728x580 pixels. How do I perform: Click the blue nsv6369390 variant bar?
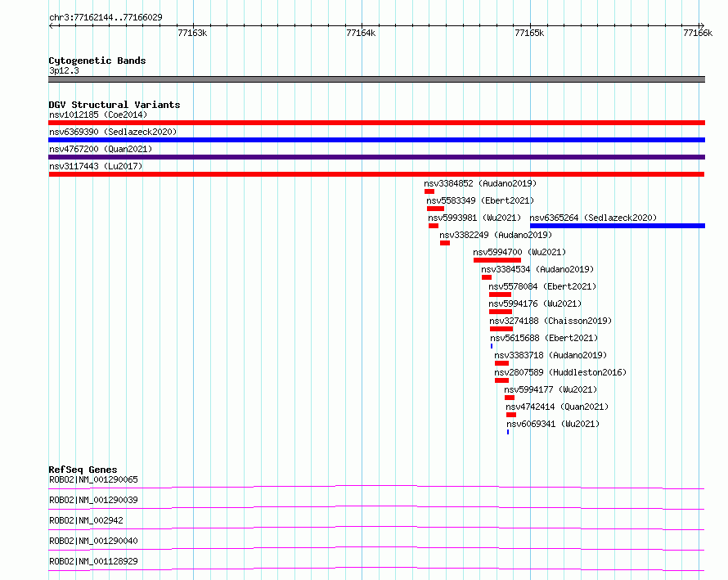pos(376,140)
